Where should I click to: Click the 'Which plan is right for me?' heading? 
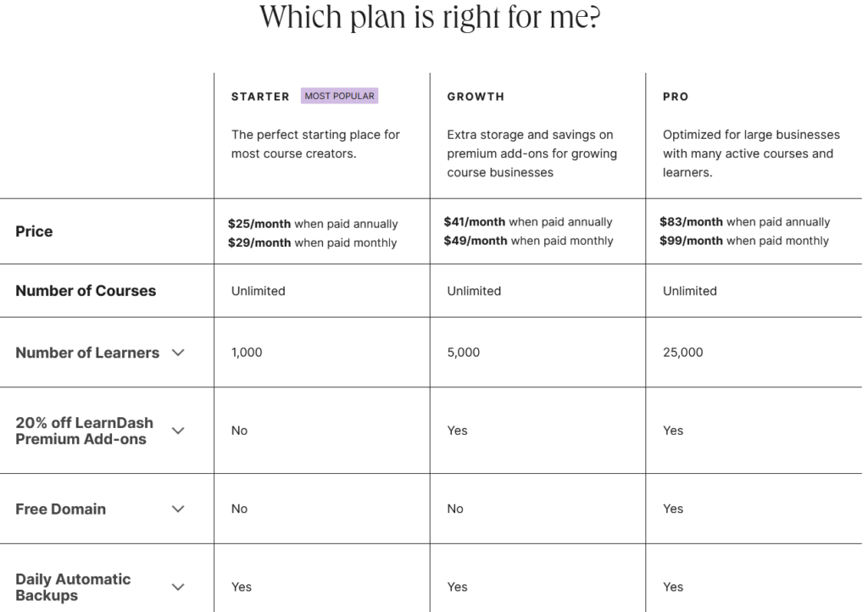pyautogui.click(x=430, y=17)
